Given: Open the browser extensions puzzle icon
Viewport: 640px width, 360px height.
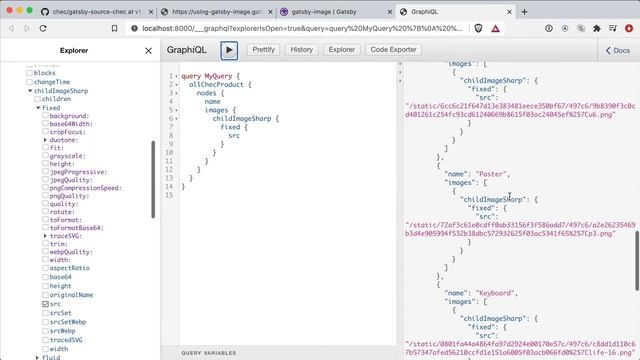Looking at the screenshot, I should pos(597,28).
